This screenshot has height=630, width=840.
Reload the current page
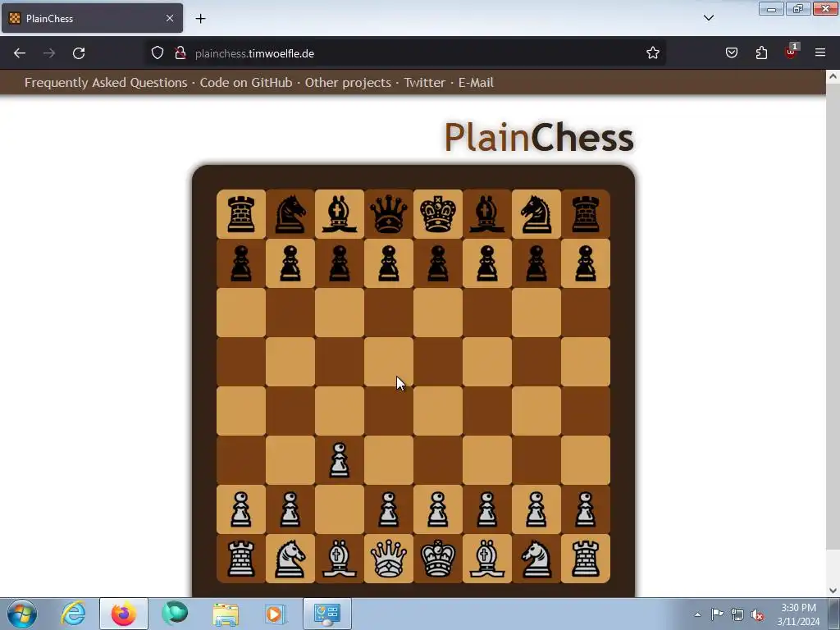[79, 53]
